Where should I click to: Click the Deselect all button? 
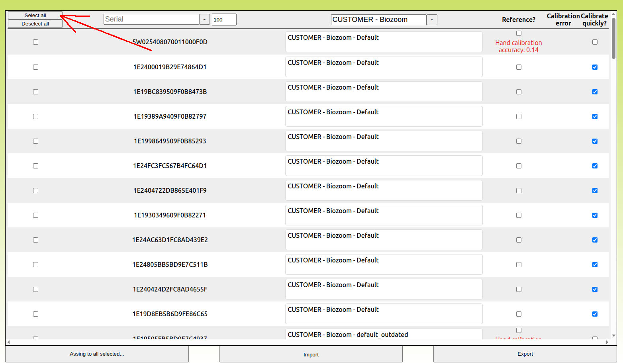point(35,24)
